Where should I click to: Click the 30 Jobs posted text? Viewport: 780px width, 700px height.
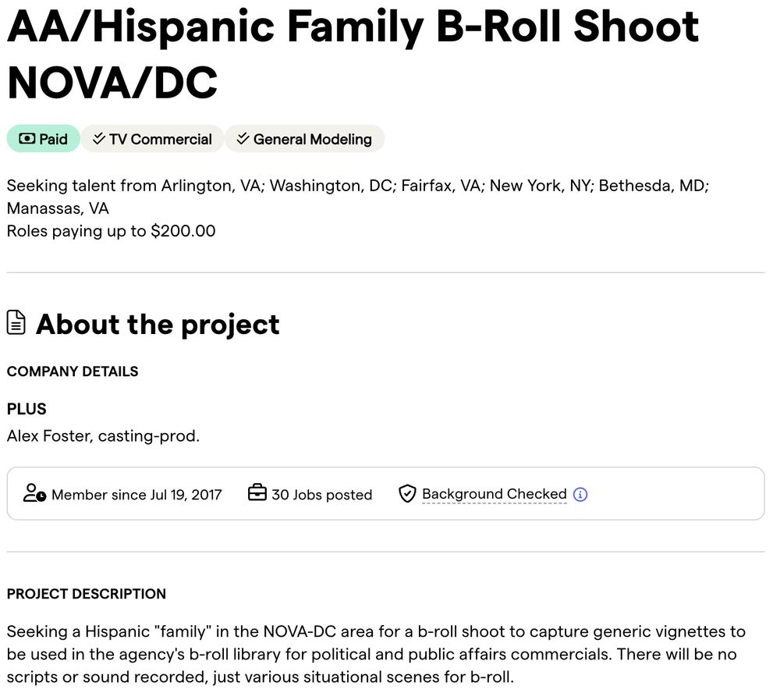322,495
